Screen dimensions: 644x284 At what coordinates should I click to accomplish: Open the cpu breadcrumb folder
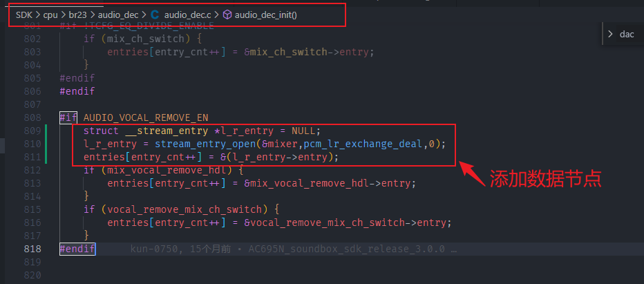pos(50,15)
